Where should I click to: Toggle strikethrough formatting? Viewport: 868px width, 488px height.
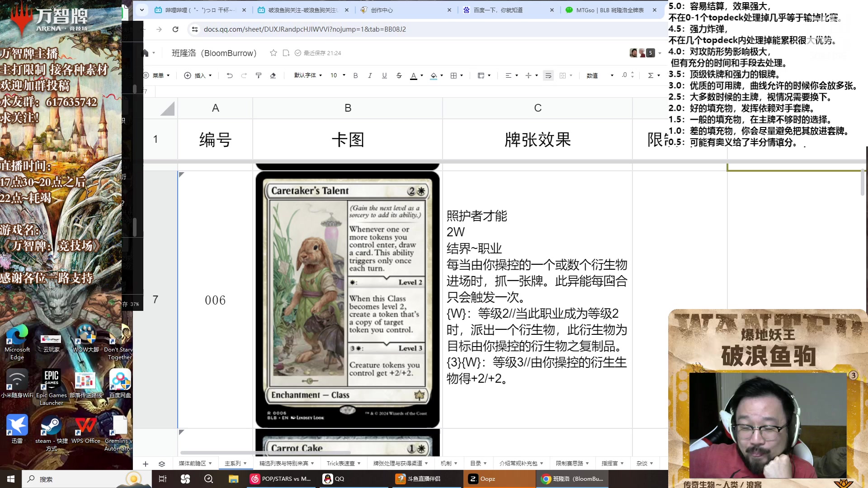399,75
